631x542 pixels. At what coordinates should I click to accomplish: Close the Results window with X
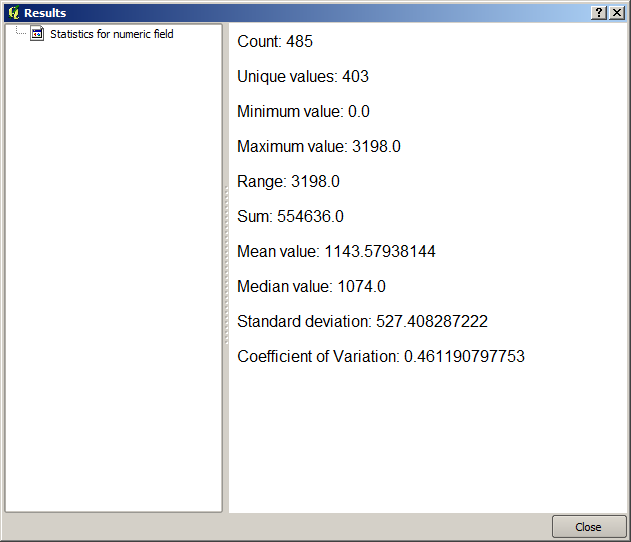click(x=617, y=12)
